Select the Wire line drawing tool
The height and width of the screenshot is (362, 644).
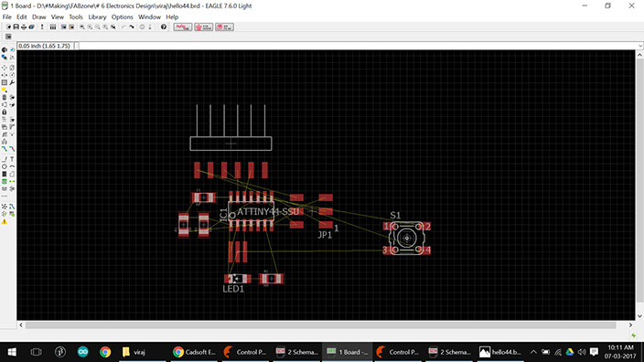coord(5,159)
